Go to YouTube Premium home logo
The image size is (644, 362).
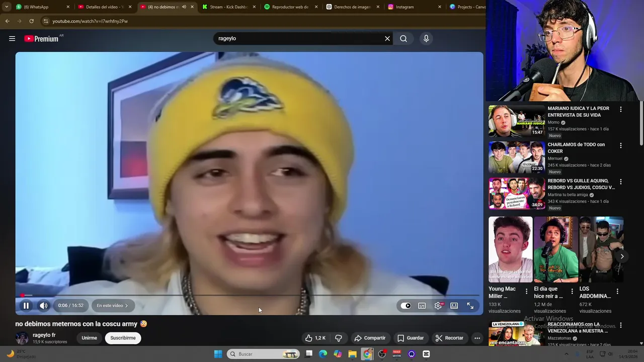click(x=41, y=39)
